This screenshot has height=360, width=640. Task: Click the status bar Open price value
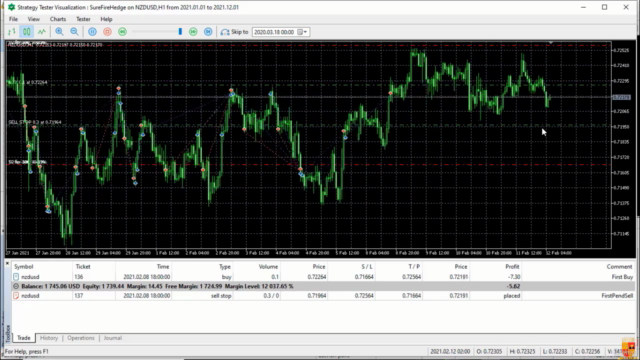point(489,351)
